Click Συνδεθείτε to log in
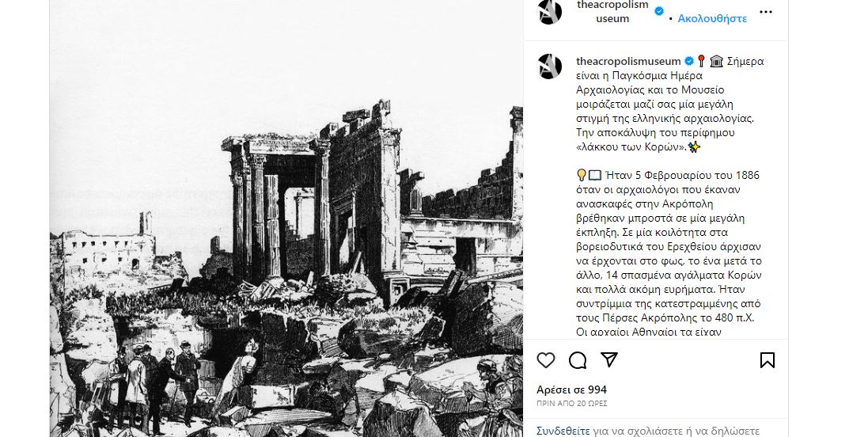 click(x=563, y=431)
